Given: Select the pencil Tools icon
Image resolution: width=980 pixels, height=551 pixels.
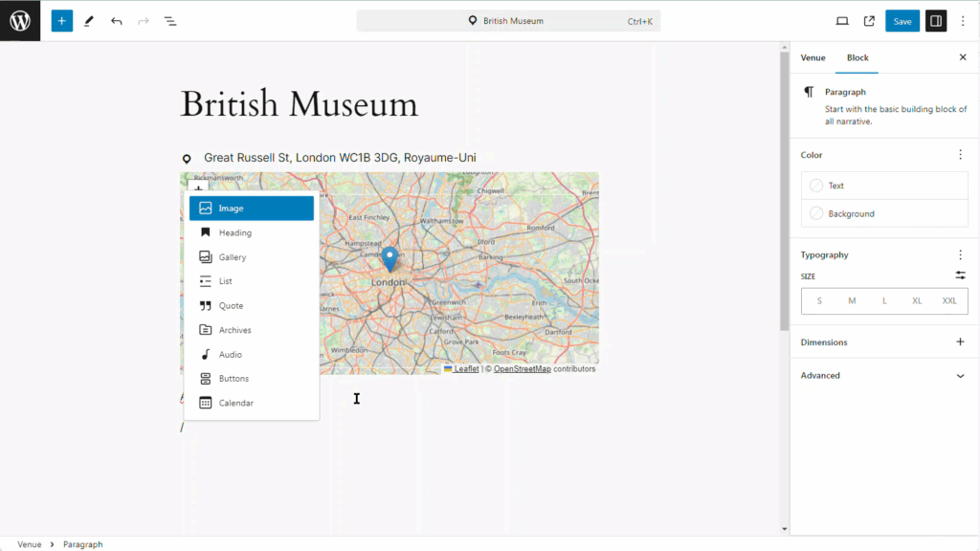Looking at the screenshot, I should click(x=89, y=20).
